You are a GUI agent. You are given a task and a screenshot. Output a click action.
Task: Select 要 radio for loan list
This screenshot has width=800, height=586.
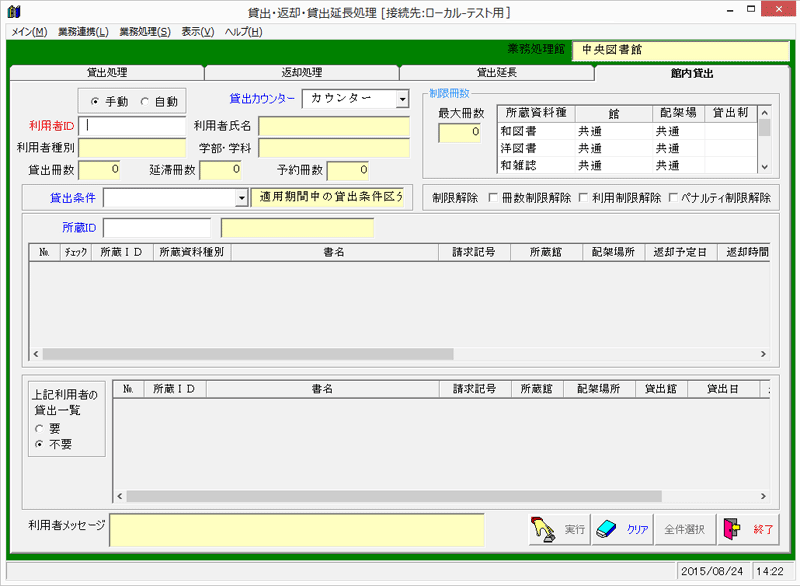tap(39, 428)
